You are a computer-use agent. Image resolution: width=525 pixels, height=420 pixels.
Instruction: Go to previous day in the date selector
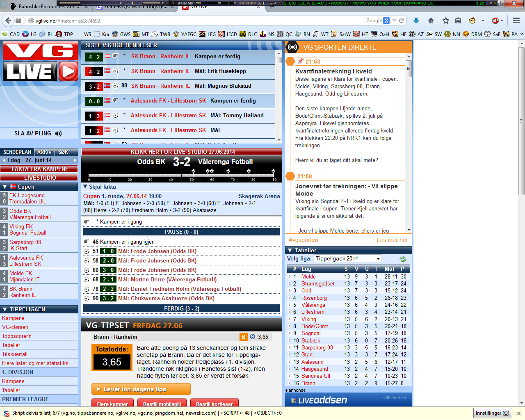point(4,160)
